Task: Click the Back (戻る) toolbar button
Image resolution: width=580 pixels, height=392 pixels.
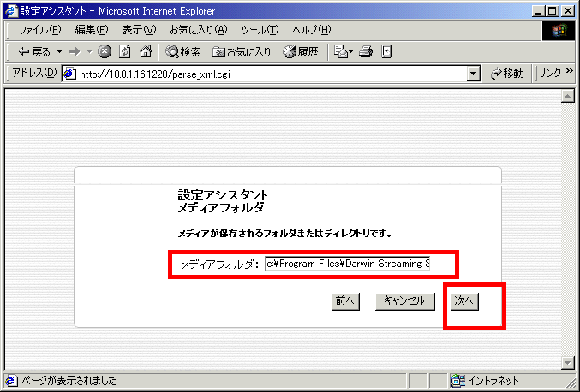Action: 34,52
